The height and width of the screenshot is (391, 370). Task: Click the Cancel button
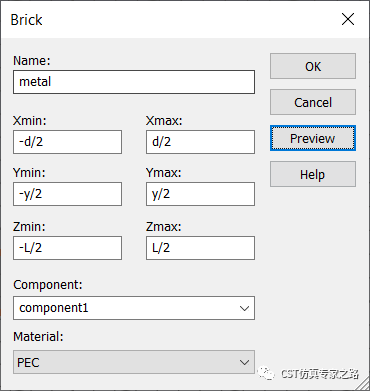tap(313, 102)
